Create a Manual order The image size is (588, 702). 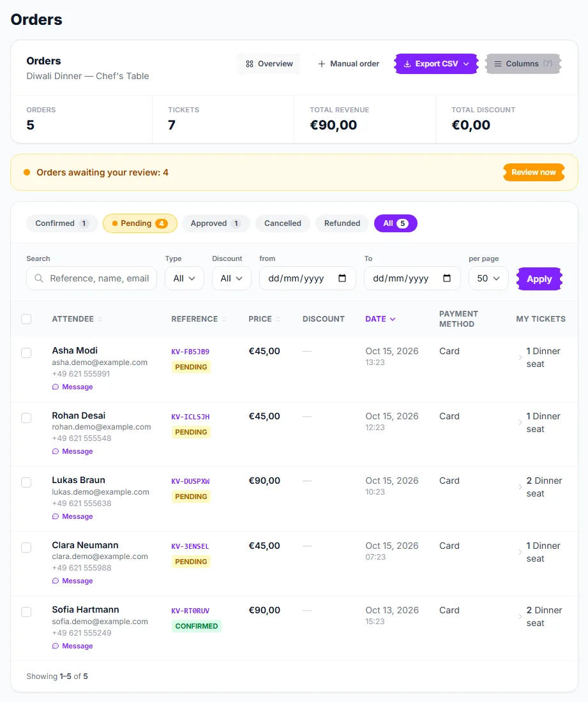click(x=349, y=64)
